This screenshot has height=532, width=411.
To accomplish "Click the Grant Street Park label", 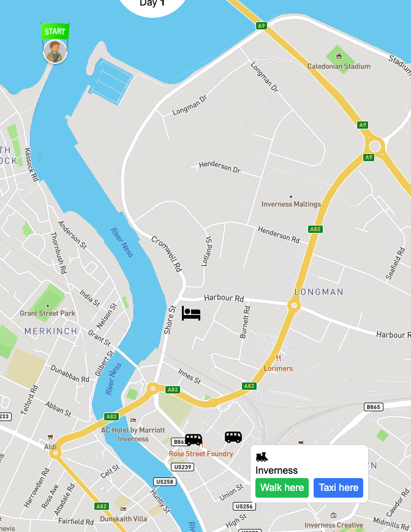I will coord(48,313).
